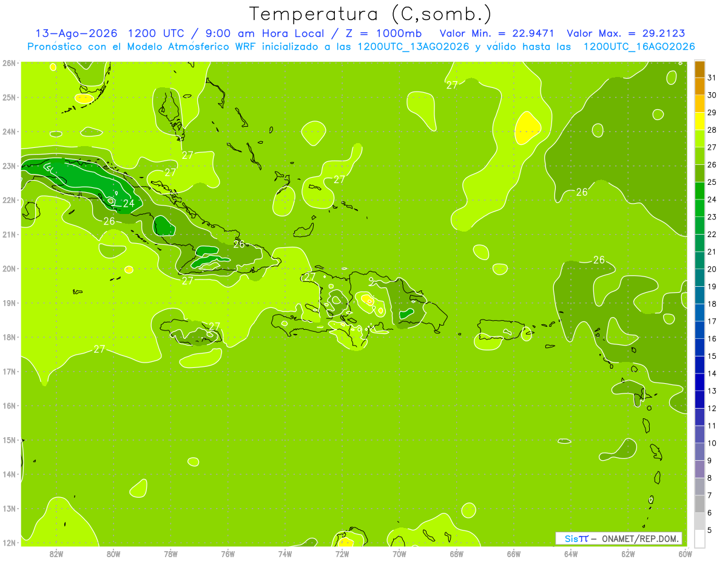Screen dimensions: 728x562
Task: Click the title 'Temperatura (C,somb.)'
Action: click(x=371, y=14)
